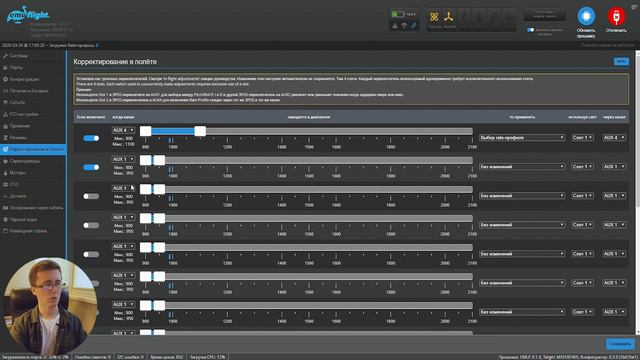Go to the Порты section
The image size is (640, 360).
(x=33, y=67)
